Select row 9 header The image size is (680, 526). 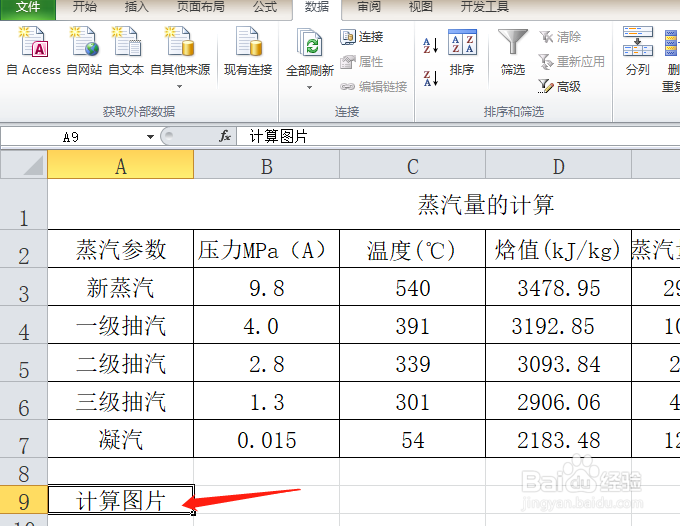click(24, 500)
